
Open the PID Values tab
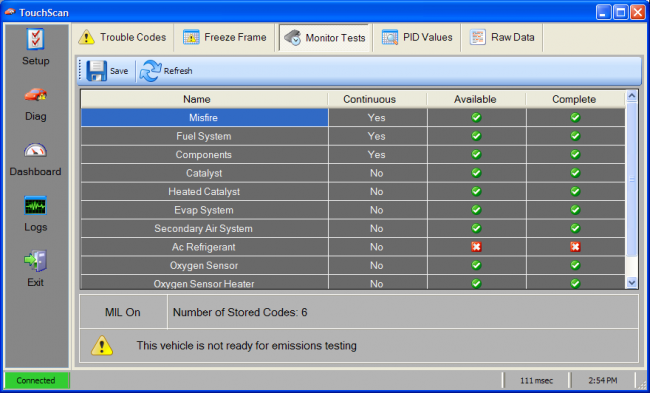(417, 37)
